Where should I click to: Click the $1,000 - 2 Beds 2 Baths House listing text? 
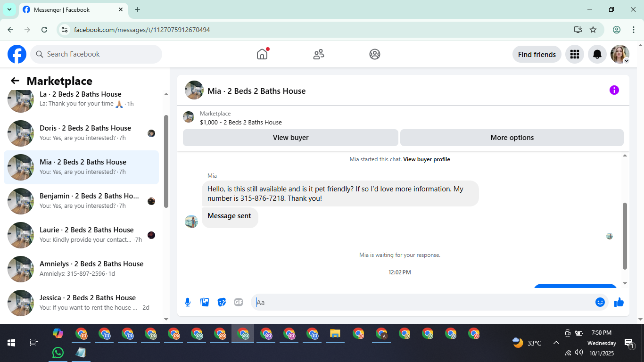click(241, 123)
